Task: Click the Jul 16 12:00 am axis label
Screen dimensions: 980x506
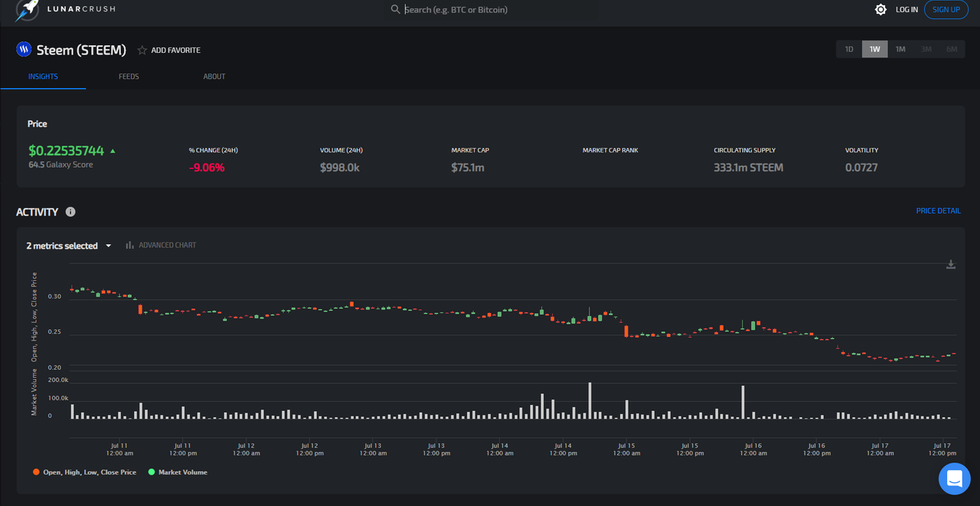Action: [x=753, y=449]
